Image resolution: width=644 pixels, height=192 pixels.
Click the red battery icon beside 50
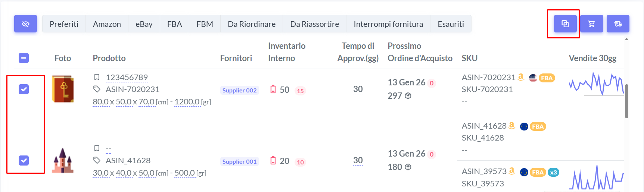pyautogui.click(x=273, y=89)
